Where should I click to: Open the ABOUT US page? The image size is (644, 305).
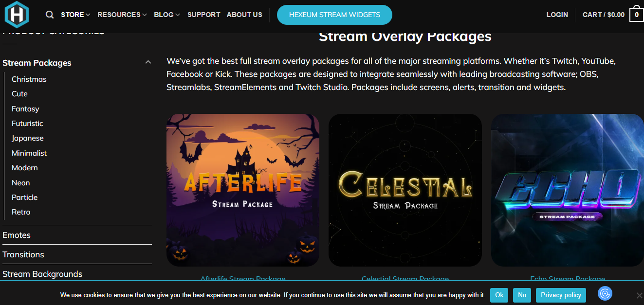tap(244, 15)
